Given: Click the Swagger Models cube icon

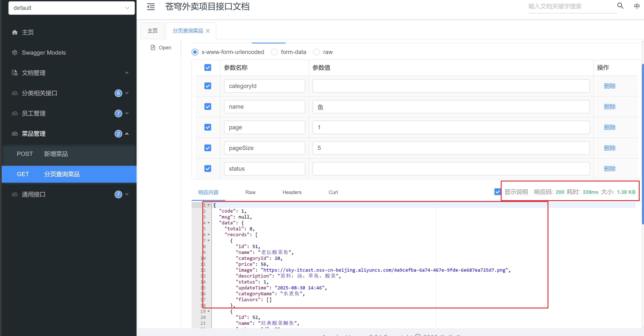Looking at the screenshot, I should coord(15,53).
